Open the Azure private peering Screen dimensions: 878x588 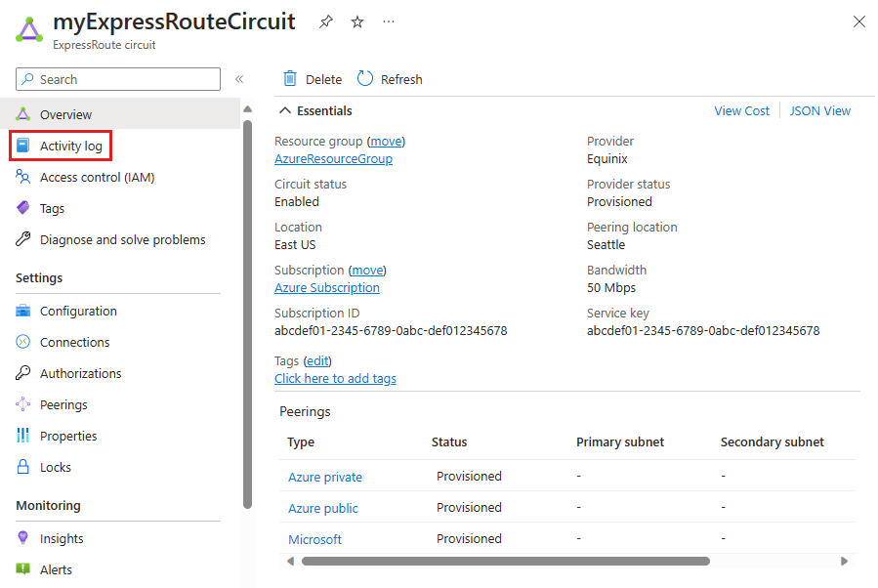[x=325, y=477]
